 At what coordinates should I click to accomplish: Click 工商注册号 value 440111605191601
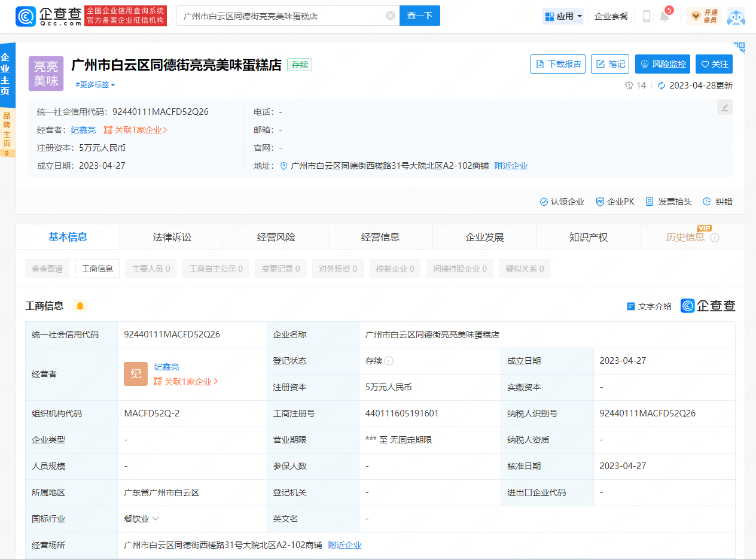pos(402,413)
